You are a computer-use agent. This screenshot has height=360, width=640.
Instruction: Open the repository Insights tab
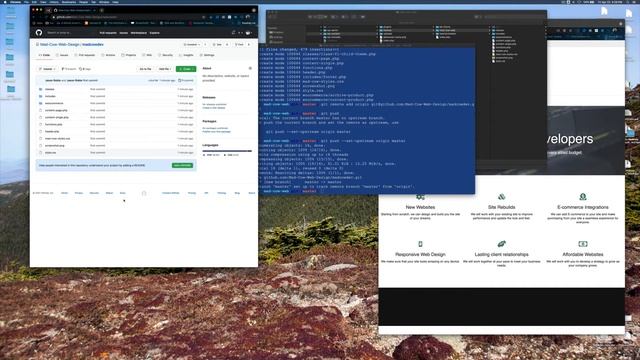pyautogui.click(x=187, y=55)
